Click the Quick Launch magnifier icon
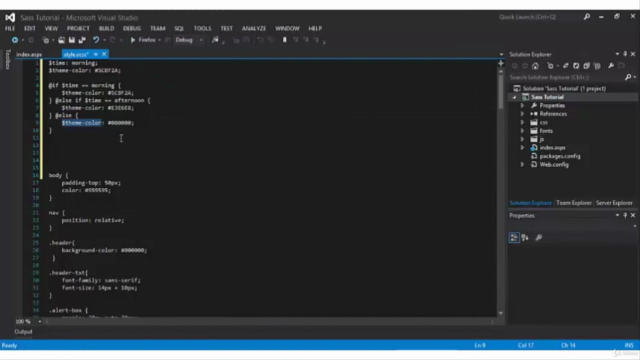This screenshot has height=360, width=640. (587, 17)
